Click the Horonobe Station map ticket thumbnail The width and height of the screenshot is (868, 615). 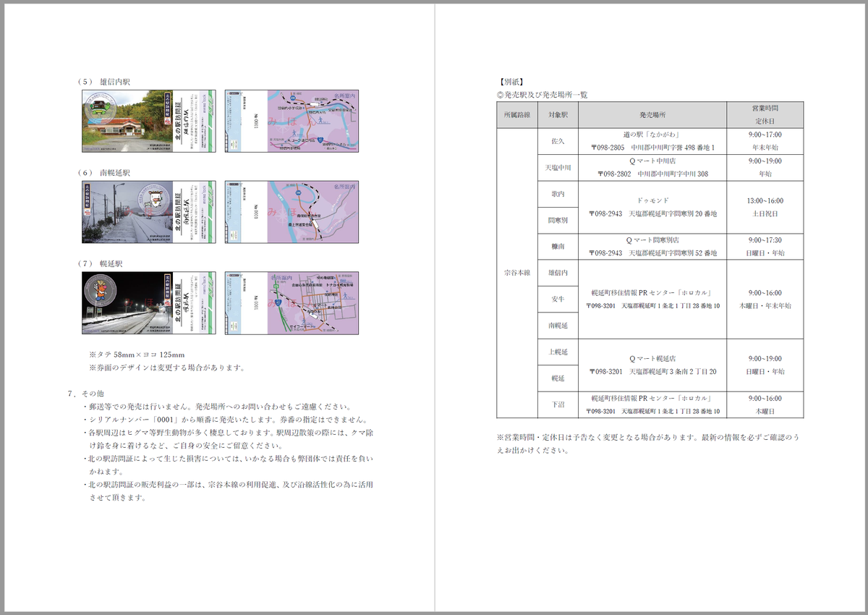pos(293,302)
